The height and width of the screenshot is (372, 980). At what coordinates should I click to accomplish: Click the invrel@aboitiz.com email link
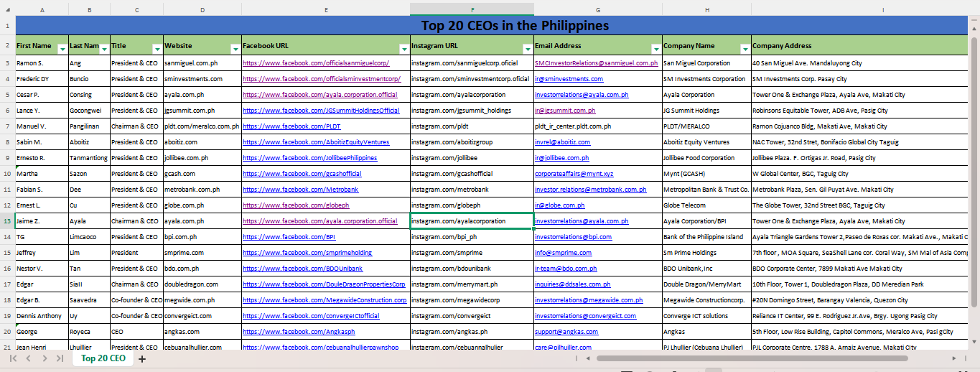pos(563,142)
